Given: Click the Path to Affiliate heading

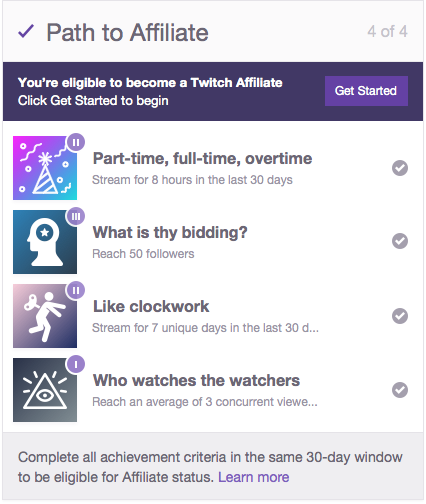Looking at the screenshot, I should click(128, 33).
